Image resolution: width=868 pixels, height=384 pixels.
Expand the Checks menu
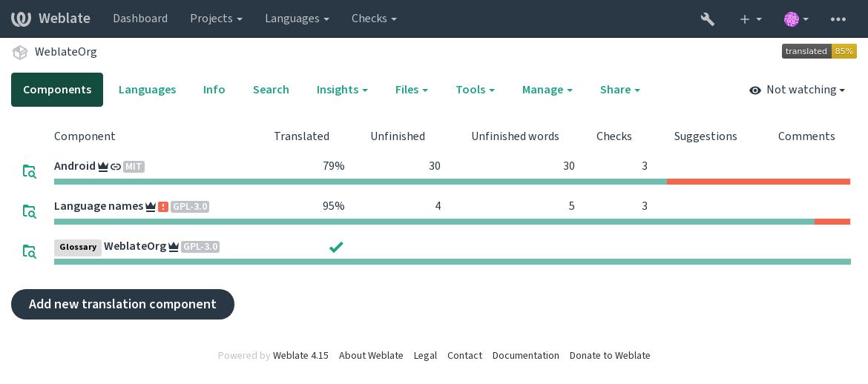click(374, 19)
